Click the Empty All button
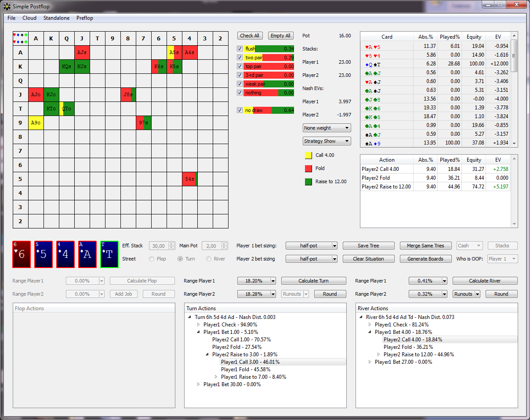The width and height of the screenshot is (530, 420). (x=280, y=36)
